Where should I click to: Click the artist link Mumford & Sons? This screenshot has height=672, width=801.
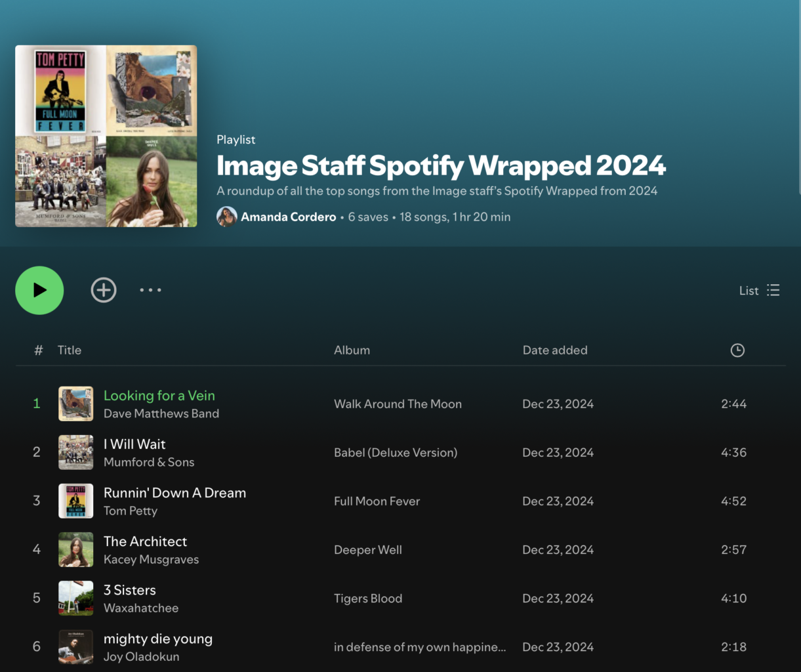(149, 462)
